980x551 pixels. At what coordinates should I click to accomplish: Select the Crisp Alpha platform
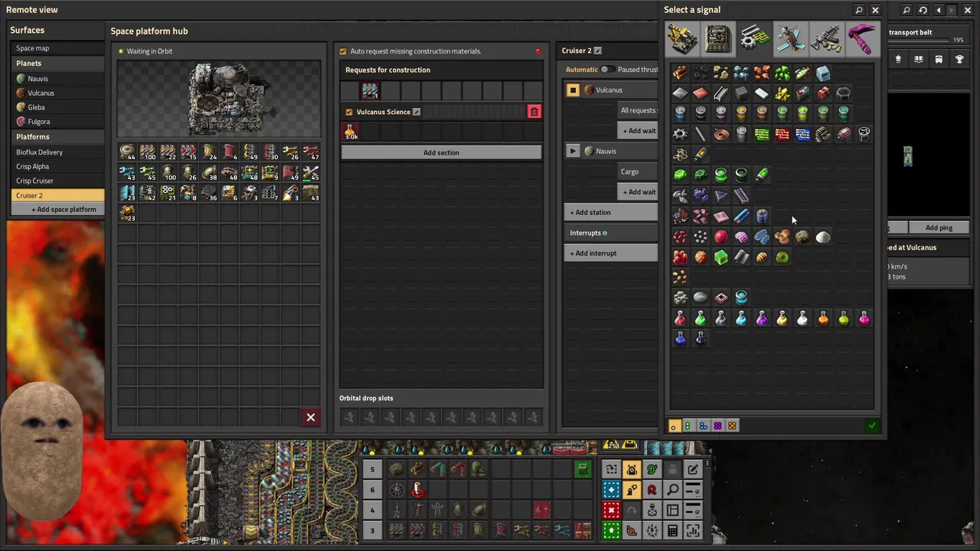57,166
